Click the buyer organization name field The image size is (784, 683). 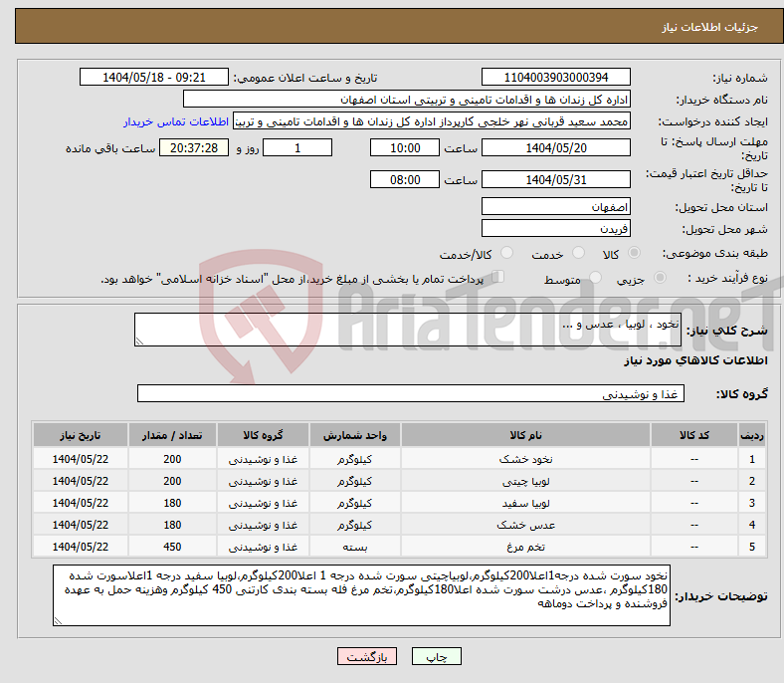point(407,100)
